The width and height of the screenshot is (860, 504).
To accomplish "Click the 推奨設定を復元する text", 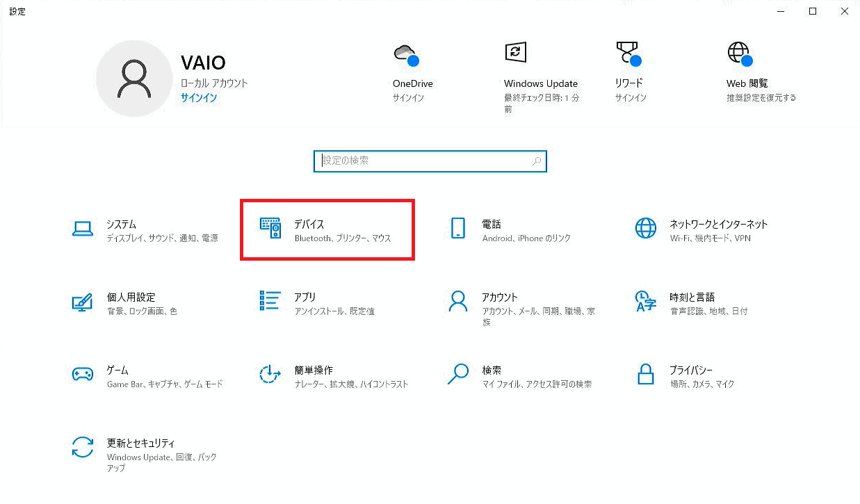I will coord(761,98).
